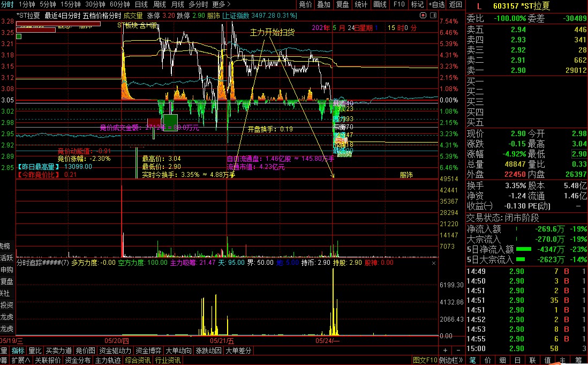The height and width of the screenshot is (365, 588).
Task: Click the small green square in the chart's top-left
Action: point(19,36)
